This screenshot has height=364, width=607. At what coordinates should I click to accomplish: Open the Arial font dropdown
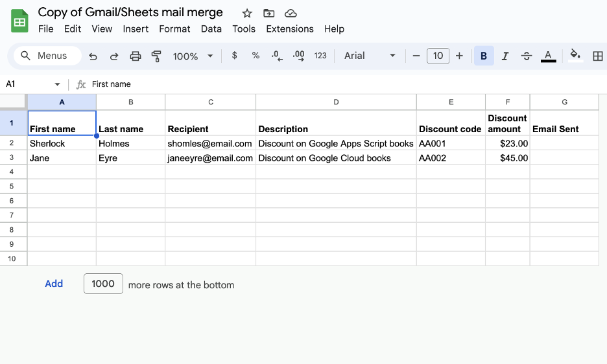point(370,56)
